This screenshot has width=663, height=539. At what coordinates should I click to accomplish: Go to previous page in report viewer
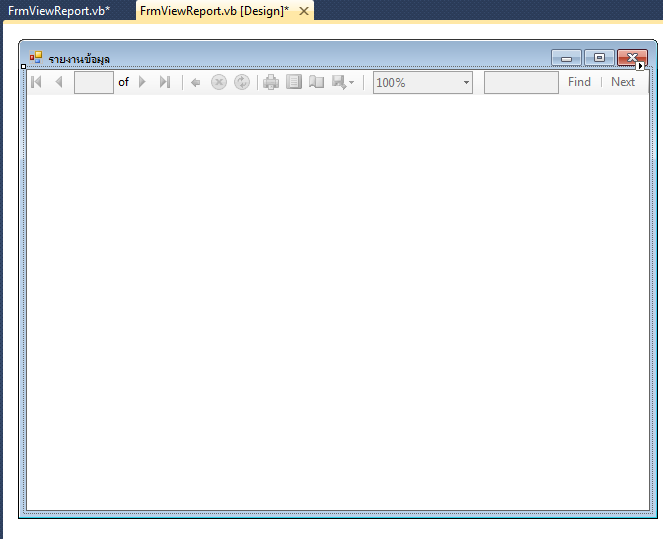point(59,82)
